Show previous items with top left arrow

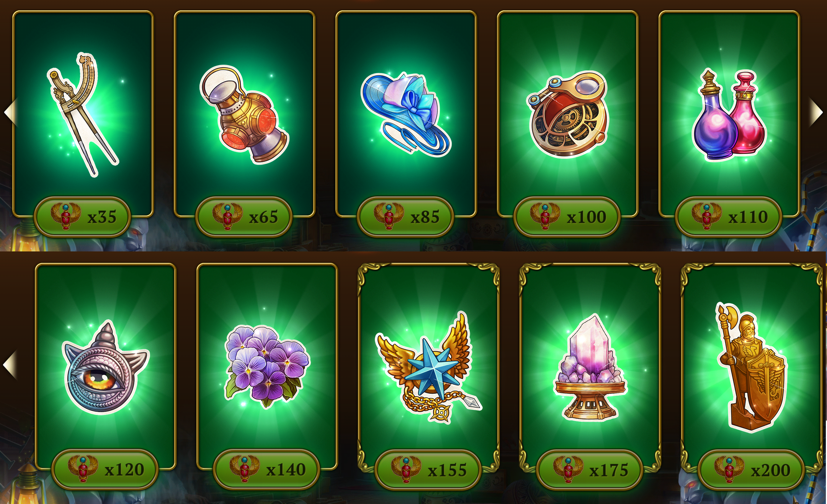(x=11, y=112)
